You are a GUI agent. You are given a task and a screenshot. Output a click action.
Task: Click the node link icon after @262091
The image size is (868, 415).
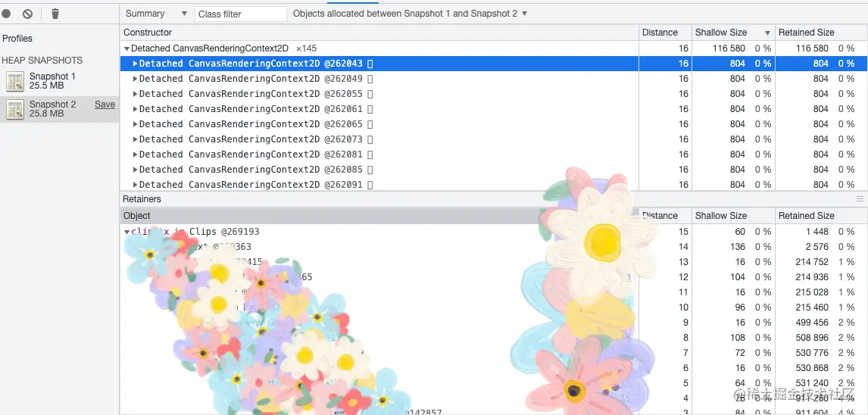tap(370, 185)
